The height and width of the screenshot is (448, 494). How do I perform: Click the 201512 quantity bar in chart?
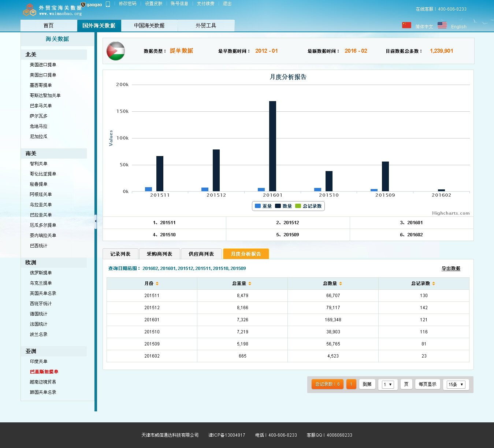click(x=216, y=170)
